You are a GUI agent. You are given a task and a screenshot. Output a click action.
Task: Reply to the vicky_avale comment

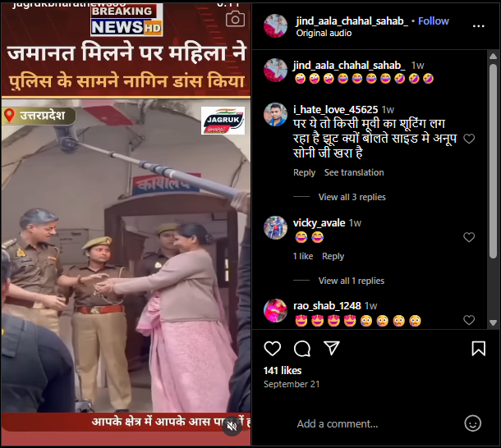pyautogui.click(x=333, y=256)
